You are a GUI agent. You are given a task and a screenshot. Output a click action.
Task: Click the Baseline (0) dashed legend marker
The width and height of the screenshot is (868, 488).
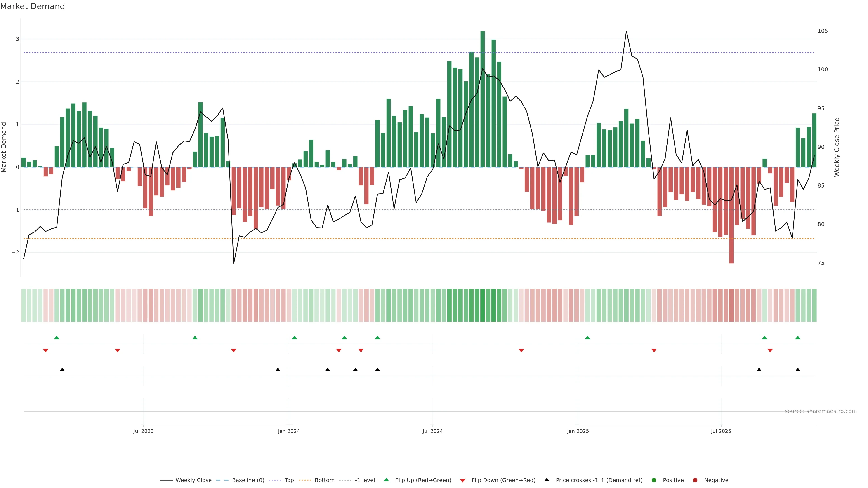(x=222, y=480)
